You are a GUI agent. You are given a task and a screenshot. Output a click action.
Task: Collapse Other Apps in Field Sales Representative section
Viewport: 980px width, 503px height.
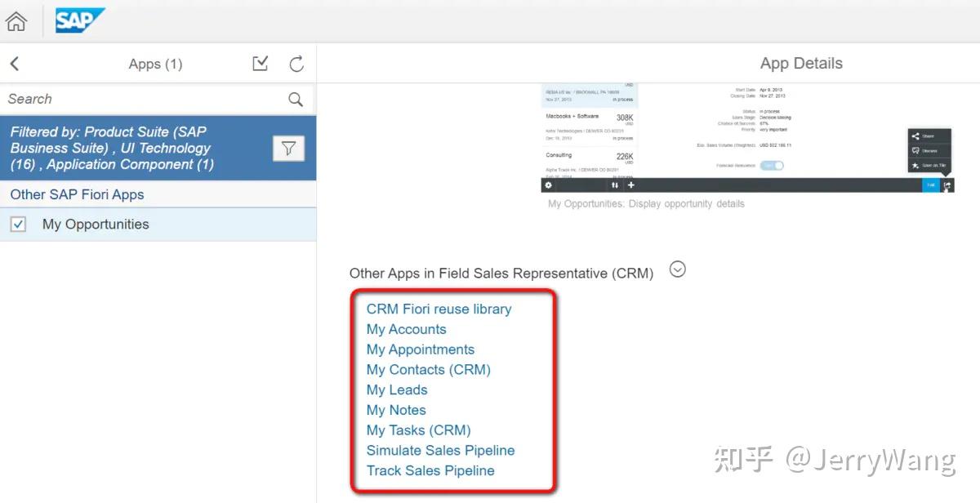[677, 269]
